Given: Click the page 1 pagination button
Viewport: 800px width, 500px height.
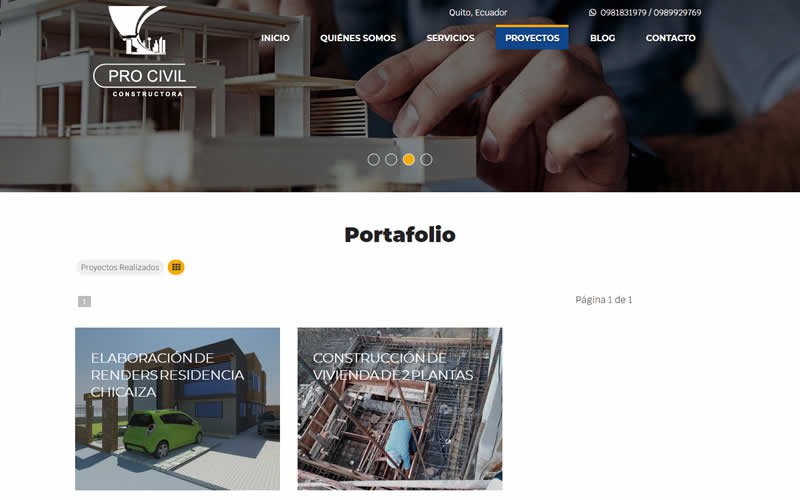Looking at the screenshot, I should 84,302.
